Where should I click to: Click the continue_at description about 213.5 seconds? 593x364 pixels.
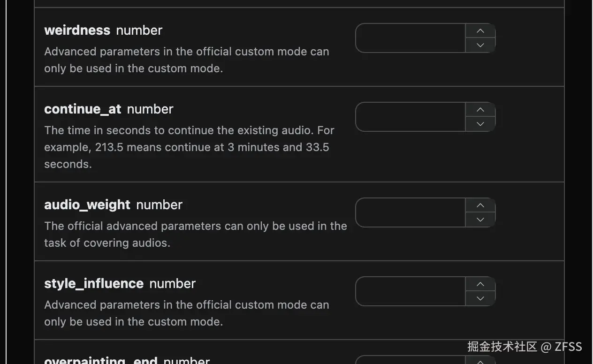(x=189, y=147)
